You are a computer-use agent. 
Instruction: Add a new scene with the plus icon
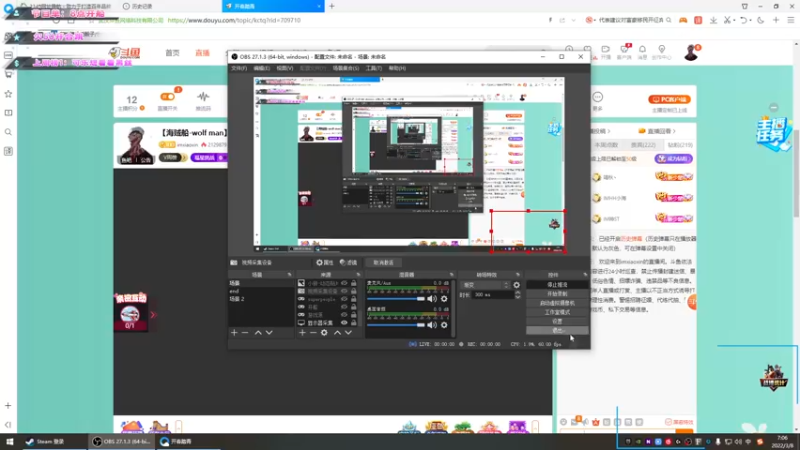pyautogui.click(x=234, y=333)
